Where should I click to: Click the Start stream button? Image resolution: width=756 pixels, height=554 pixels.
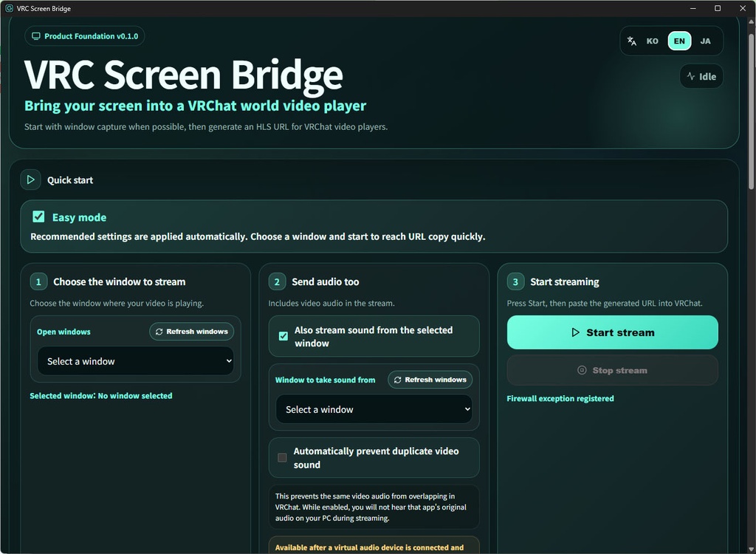tap(612, 332)
